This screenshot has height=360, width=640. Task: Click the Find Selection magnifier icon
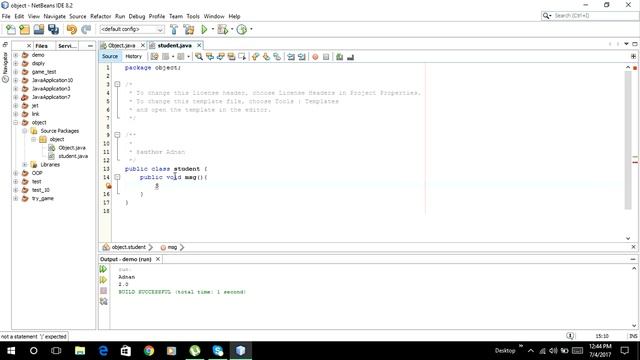199,57
